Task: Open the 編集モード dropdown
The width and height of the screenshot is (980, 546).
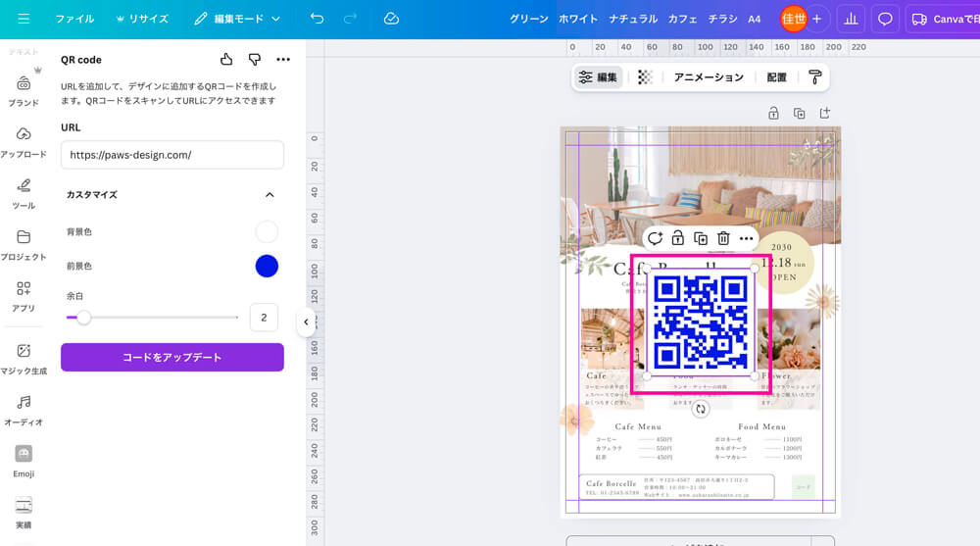Action: 237,19
